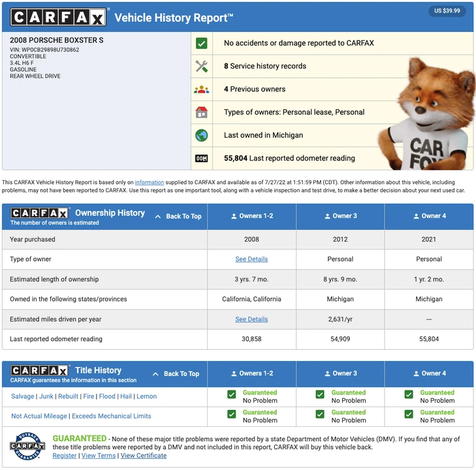Click the 2008 PORSCHE BOXSTER S title
This screenshot has height=470, width=476.
click(56, 40)
